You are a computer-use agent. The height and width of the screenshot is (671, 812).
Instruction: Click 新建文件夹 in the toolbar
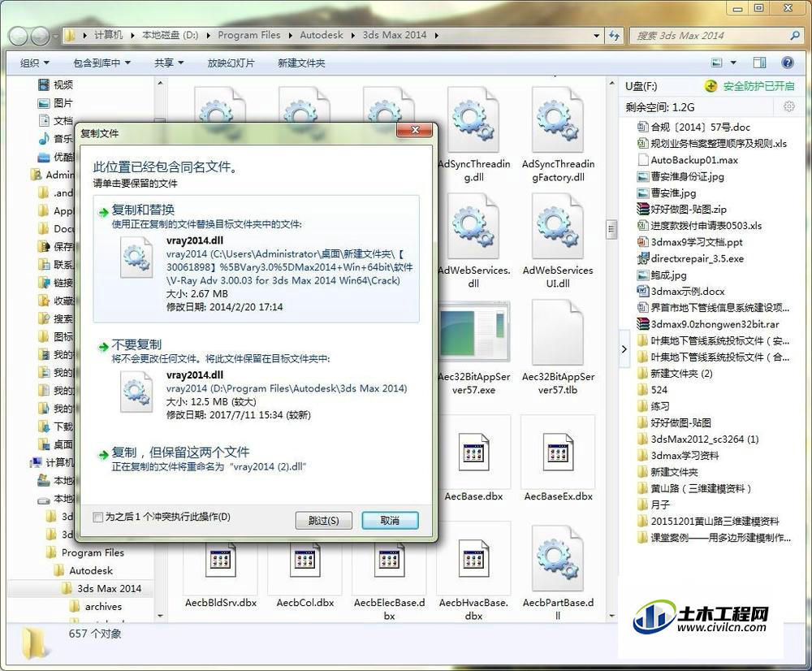[x=301, y=63]
